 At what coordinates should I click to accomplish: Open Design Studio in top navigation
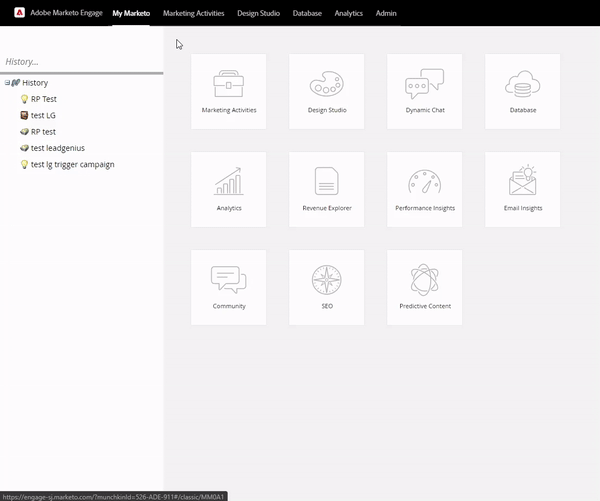(x=258, y=13)
